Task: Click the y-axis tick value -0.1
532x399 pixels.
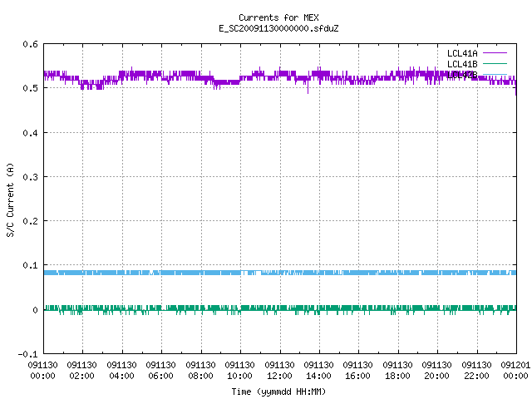Action: [x=27, y=354]
